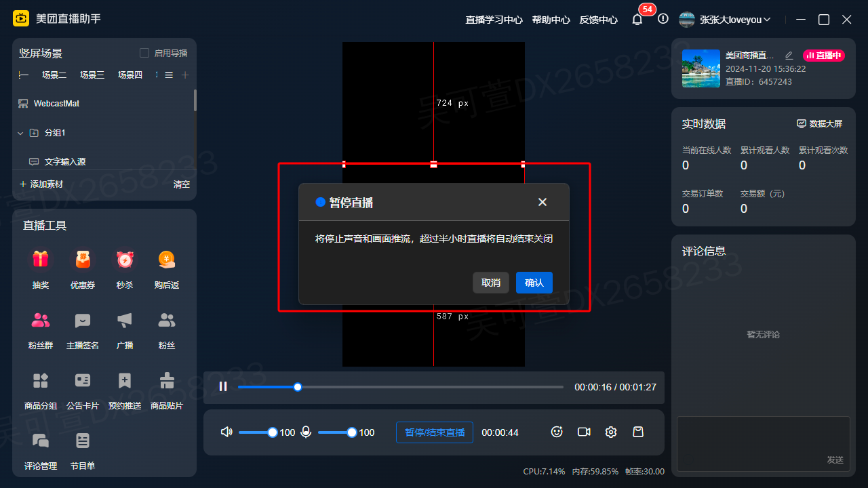
Task: Open the notification bell icon
Action: click(637, 20)
